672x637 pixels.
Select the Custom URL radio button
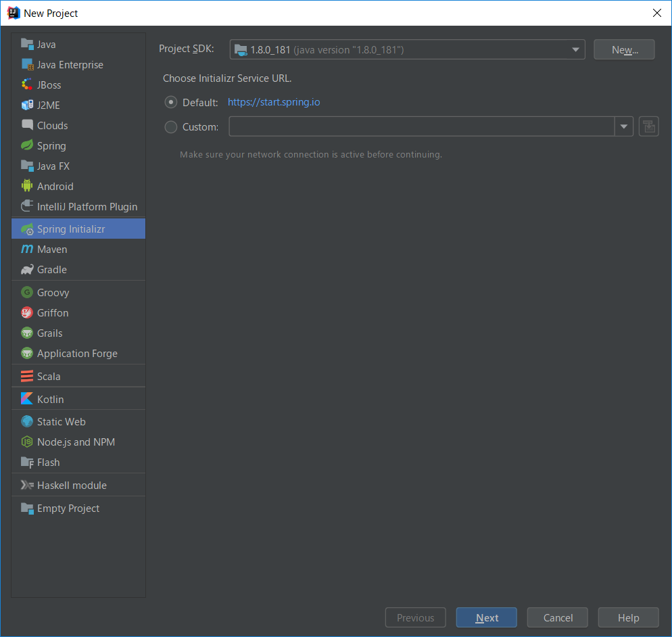(x=170, y=127)
